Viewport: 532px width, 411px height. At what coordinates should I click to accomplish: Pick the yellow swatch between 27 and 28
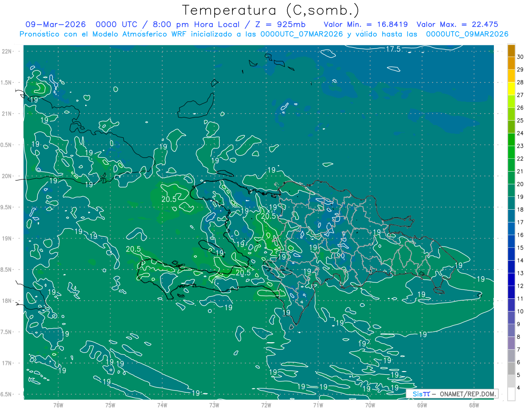(x=511, y=89)
